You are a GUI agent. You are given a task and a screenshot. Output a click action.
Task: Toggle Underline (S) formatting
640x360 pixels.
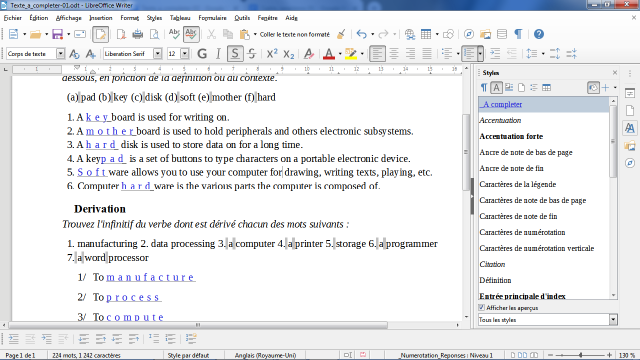[x=235, y=53]
